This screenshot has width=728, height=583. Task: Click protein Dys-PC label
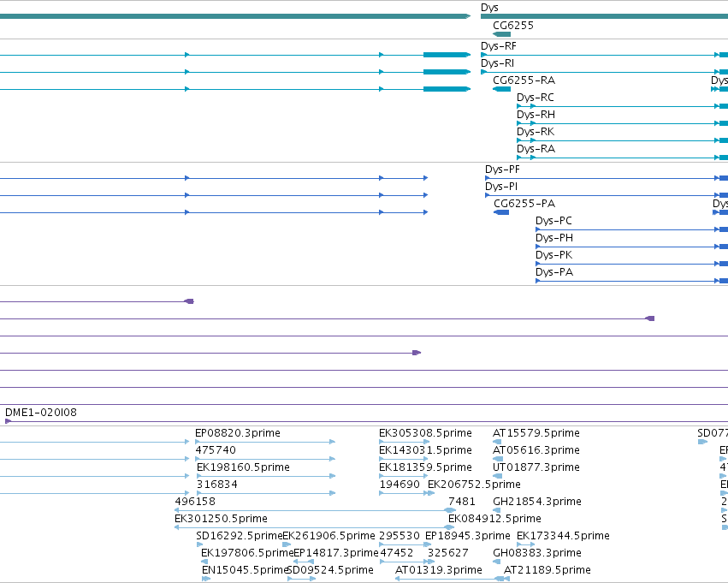pos(553,221)
